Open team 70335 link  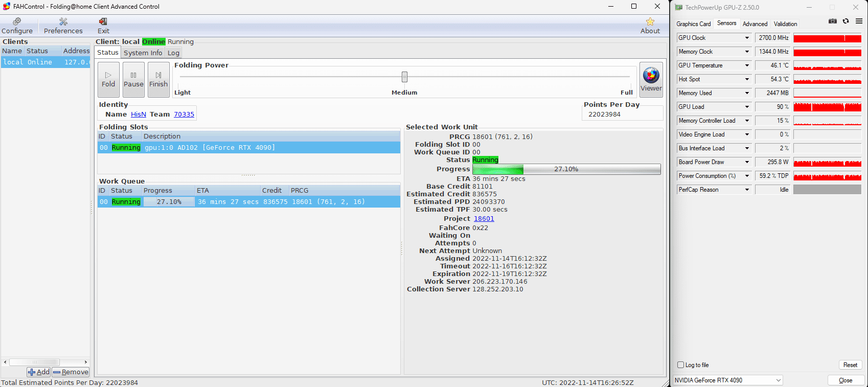tap(184, 115)
